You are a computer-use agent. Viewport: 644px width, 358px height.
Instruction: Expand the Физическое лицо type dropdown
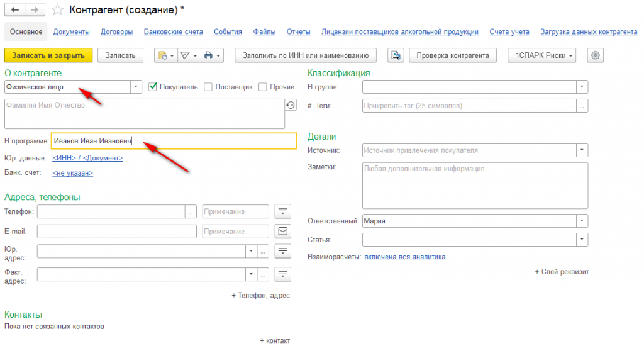coord(136,87)
